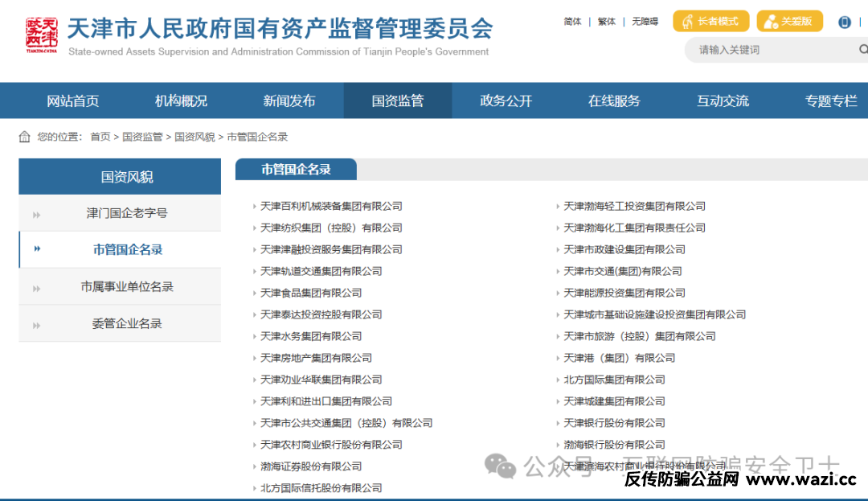This screenshot has height=501, width=868.
Task: Open 天津渤海化工集团有限责任公司 link
Action: coord(634,228)
